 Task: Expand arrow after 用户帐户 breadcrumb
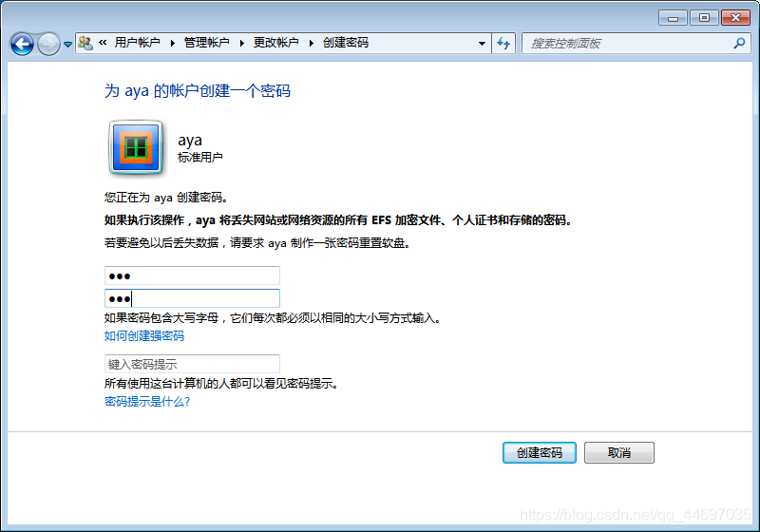(x=173, y=43)
